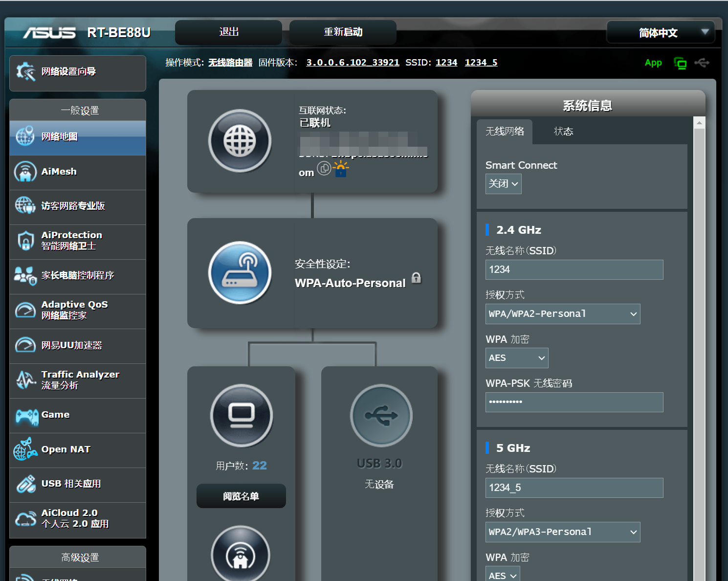Open 2.4 GHz authentication method dropdown
The image size is (728, 581).
pos(563,314)
